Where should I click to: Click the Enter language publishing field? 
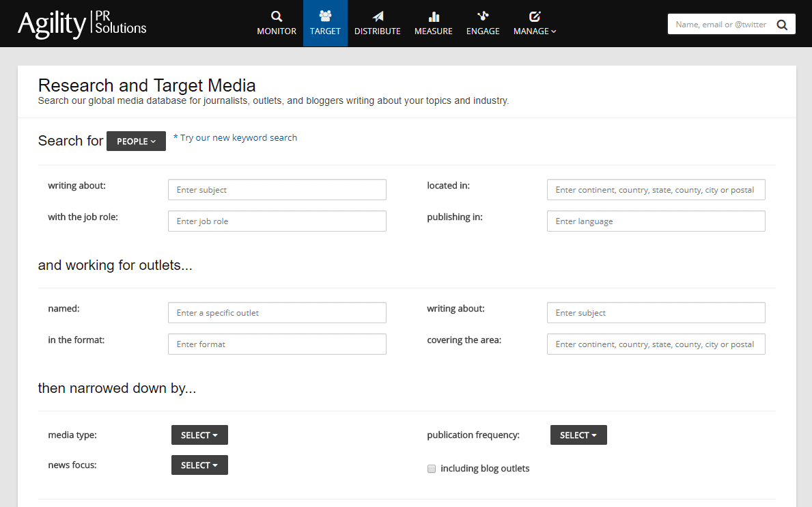coord(655,221)
